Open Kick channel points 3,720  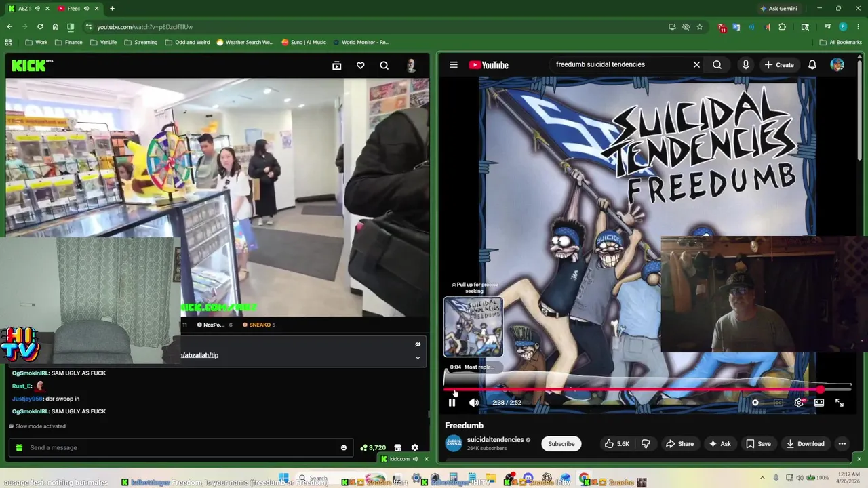pos(373,447)
